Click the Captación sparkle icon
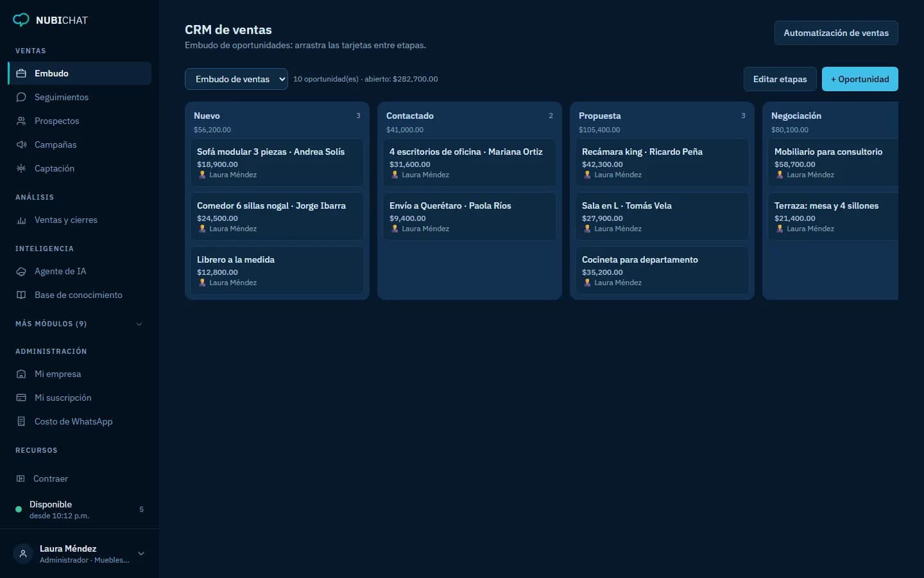The width and height of the screenshot is (924, 578). pos(21,168)
